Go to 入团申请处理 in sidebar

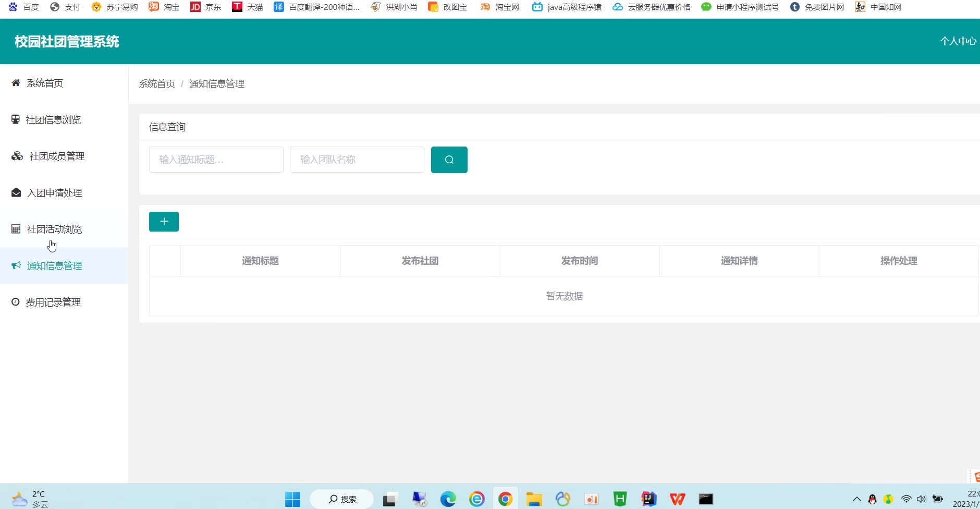tap(54, 193)
